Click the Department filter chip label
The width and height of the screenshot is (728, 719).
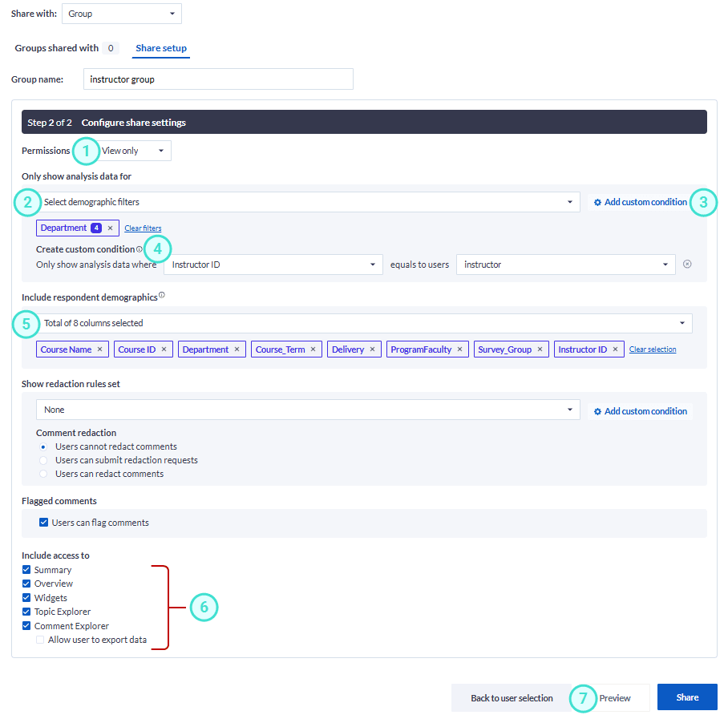[63, 228]
